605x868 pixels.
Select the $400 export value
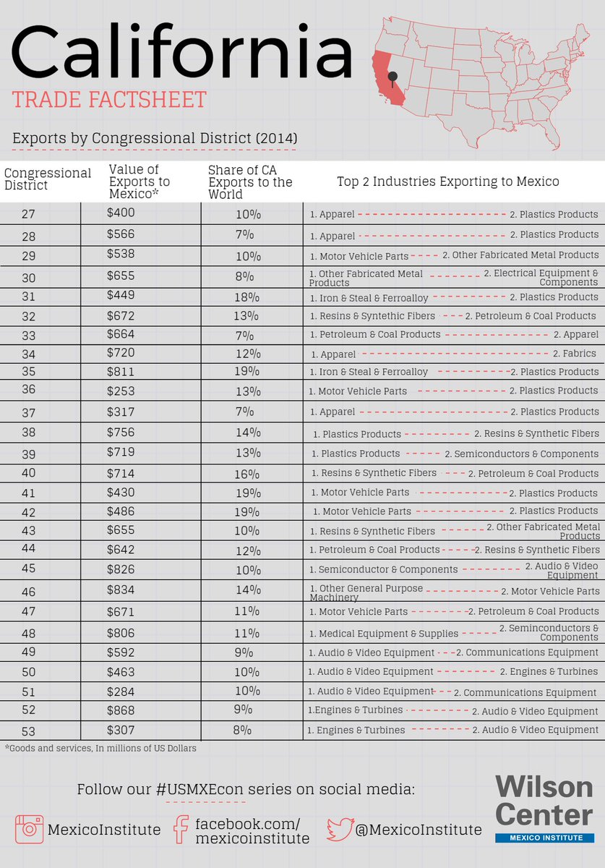[x=121, y=213]
